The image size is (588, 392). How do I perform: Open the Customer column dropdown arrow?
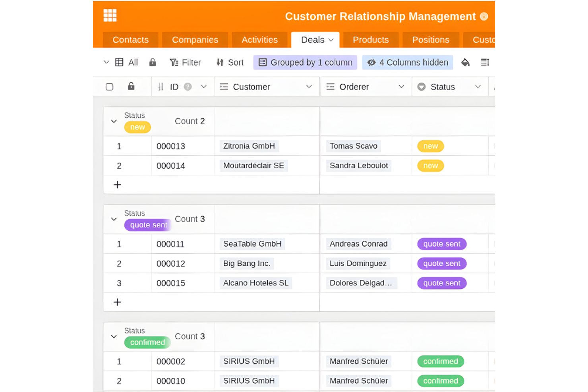(x=309, y=87)
